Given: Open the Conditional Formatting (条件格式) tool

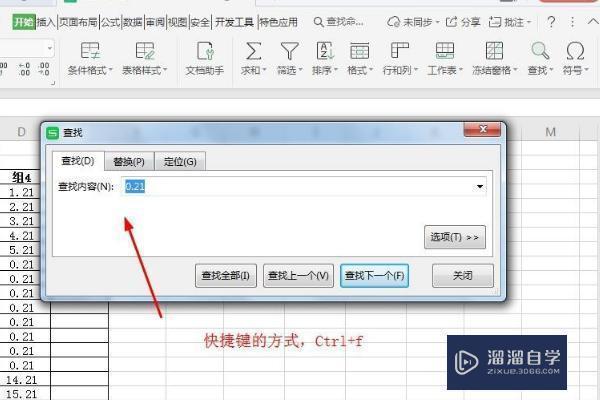Looking at the screenshot, I should [90, 51].
